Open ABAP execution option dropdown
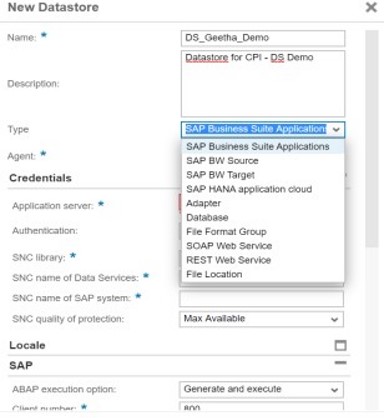The image size is (384, 418). [261, 389]
